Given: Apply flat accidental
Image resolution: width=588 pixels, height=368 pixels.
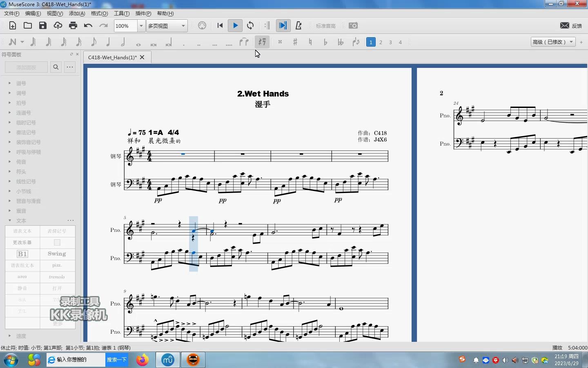Looking at the screenshot, I should 325,42.
